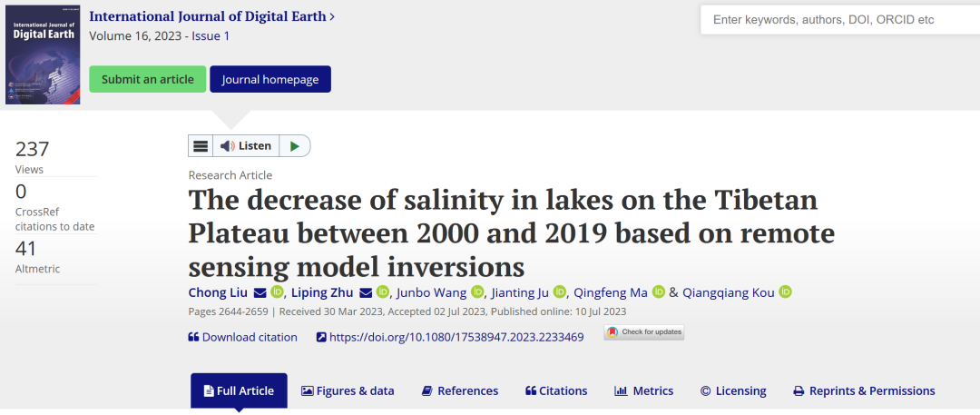Play the article audio
This screenshot has width=980, height=415.
point(294,146)
